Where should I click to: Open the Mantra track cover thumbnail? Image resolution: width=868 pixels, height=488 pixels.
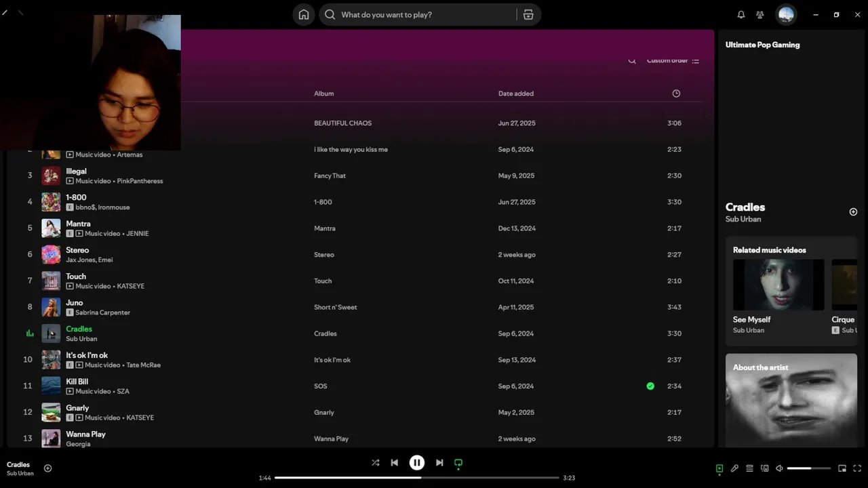point(51,228)
